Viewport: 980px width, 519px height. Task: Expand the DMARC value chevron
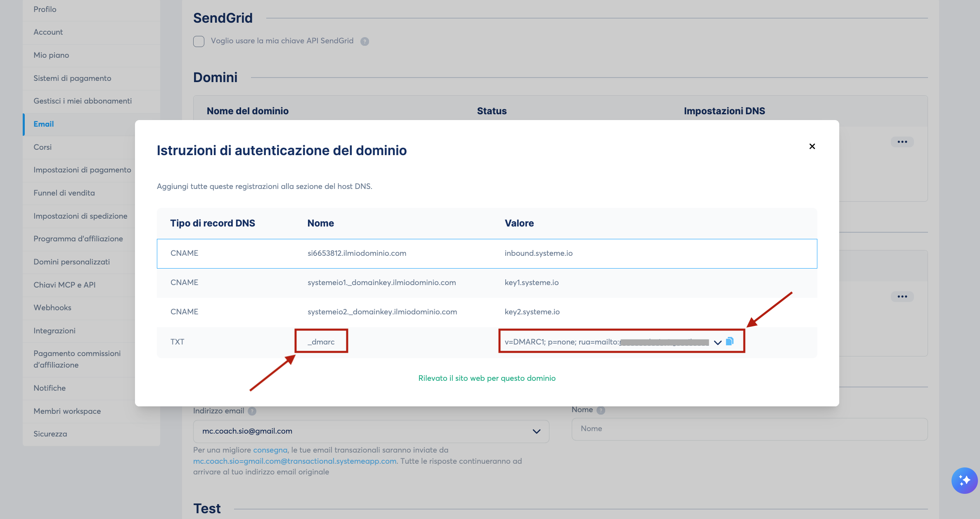pos(717,342)
